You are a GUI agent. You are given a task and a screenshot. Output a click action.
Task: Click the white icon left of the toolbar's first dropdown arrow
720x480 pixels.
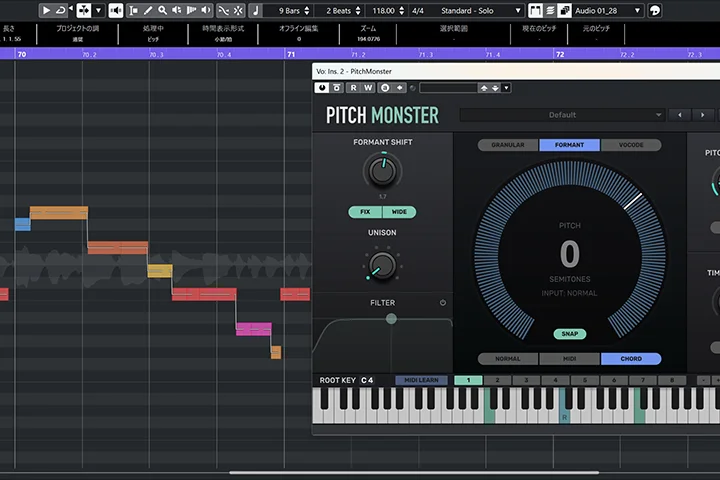click(84, 10)
